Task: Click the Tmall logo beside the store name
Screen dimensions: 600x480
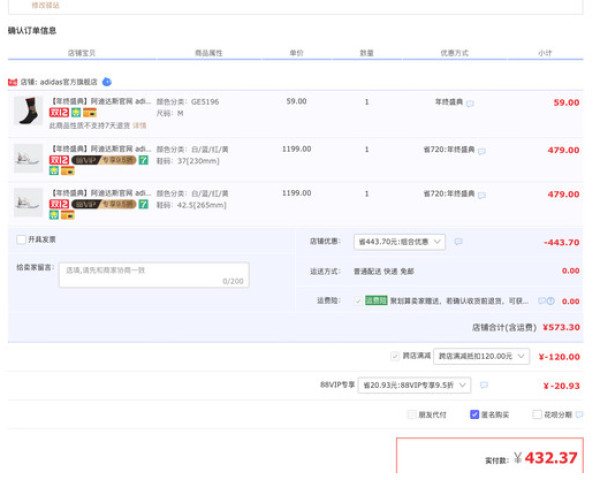Action: 13,82
